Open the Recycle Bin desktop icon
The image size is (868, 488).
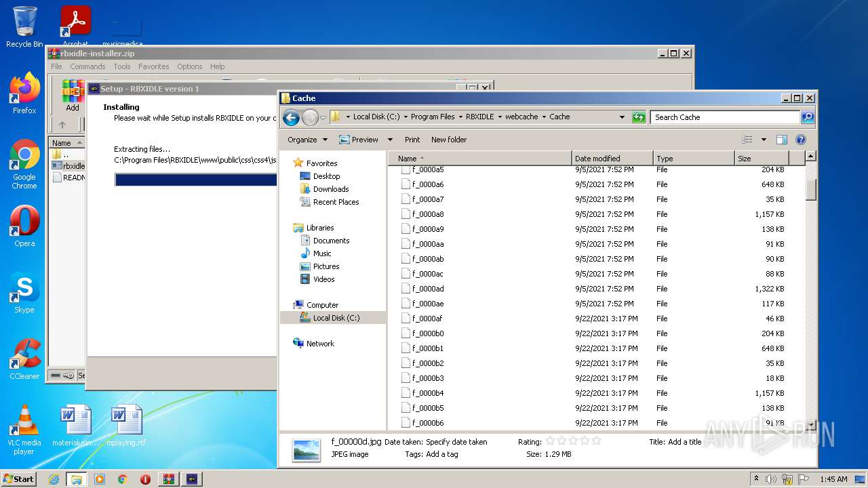point(24,27)
